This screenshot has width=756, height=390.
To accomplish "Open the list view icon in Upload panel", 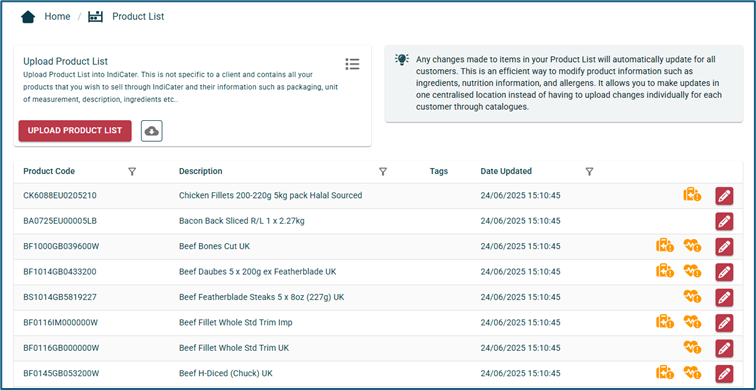I will [x=352, y=64].
